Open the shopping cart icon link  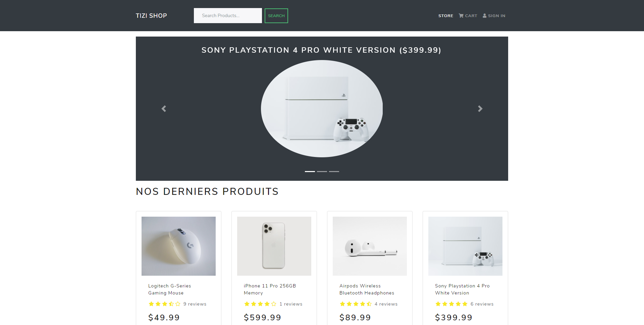461,16
